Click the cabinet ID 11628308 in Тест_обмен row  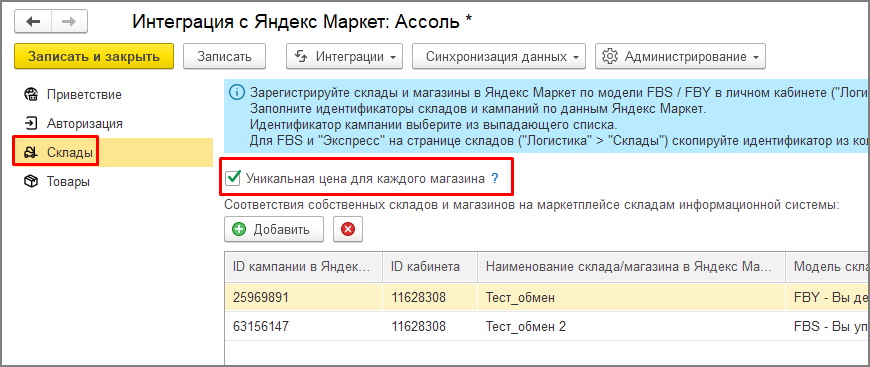tap(429, 298)
